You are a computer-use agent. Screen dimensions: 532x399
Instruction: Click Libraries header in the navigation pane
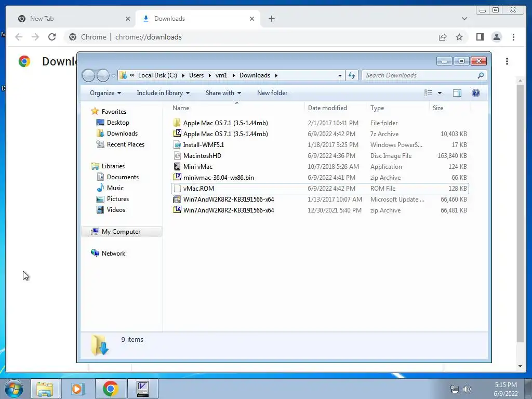click(x=113, y=166)
